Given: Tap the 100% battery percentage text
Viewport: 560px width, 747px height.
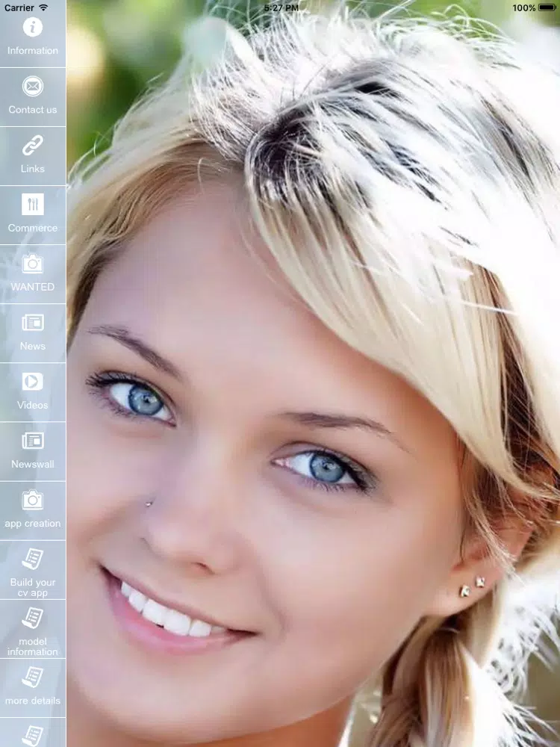Looking at the screenshot, I should 524,7.
